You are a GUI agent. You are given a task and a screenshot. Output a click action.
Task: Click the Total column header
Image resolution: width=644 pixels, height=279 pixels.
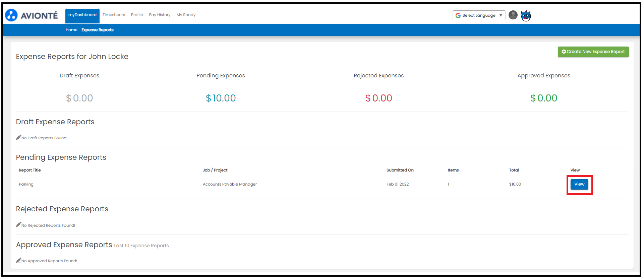[x=514, y=170]
